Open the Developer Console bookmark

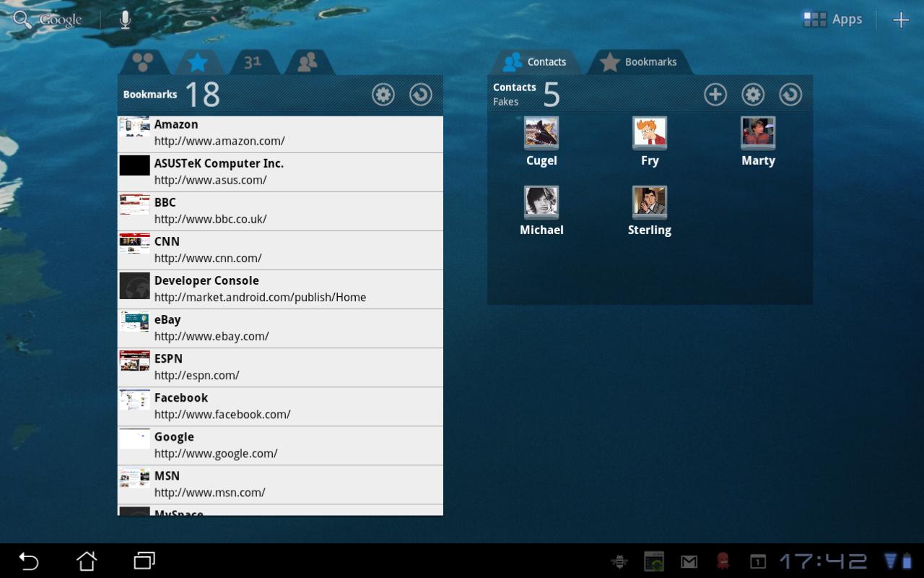[280, 289]
